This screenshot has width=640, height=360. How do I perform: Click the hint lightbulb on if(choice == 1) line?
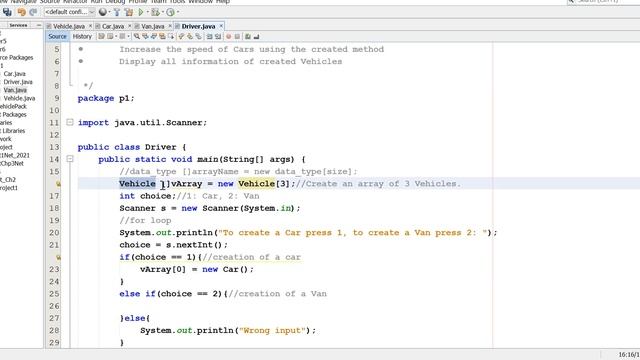click(x=58, y=257)
